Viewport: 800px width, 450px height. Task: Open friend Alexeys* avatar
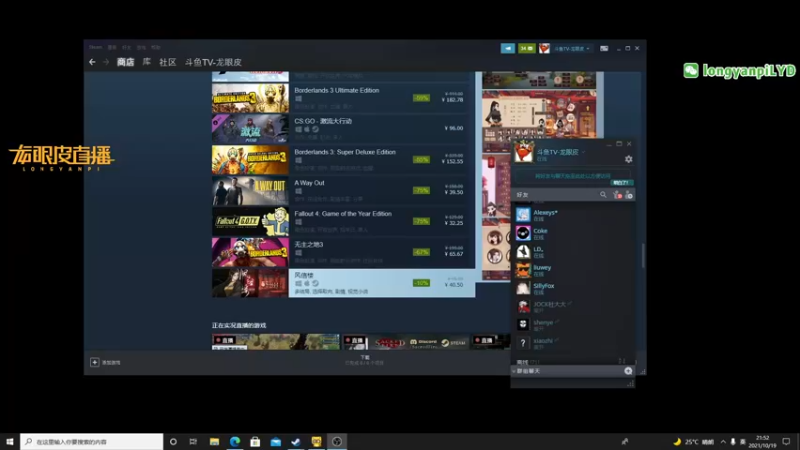[x=523, y=215]
